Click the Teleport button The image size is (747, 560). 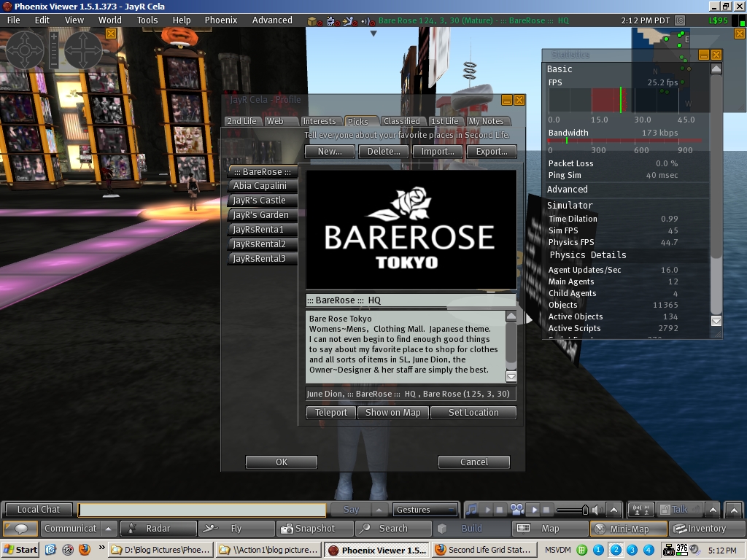coord(330,413)
